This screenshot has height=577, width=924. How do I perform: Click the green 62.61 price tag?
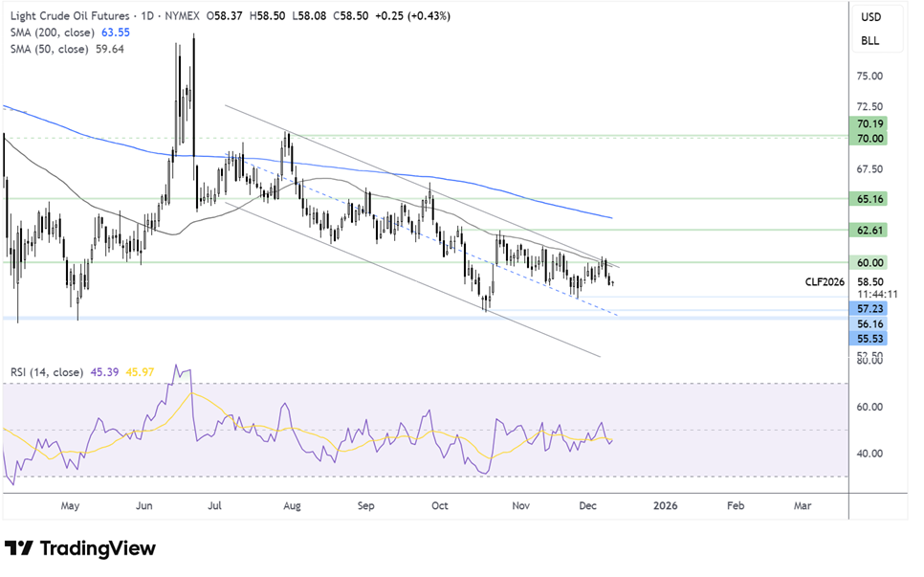tap(870, 231)
